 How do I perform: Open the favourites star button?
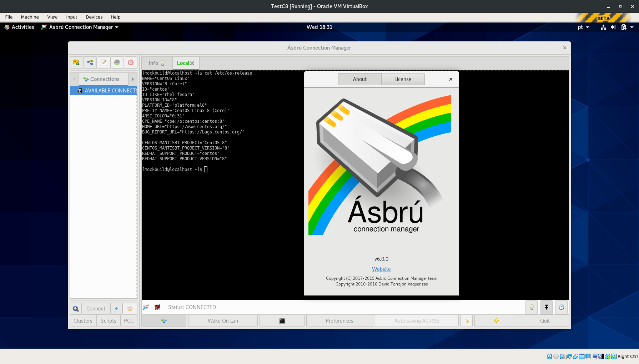tap(130, 309)
